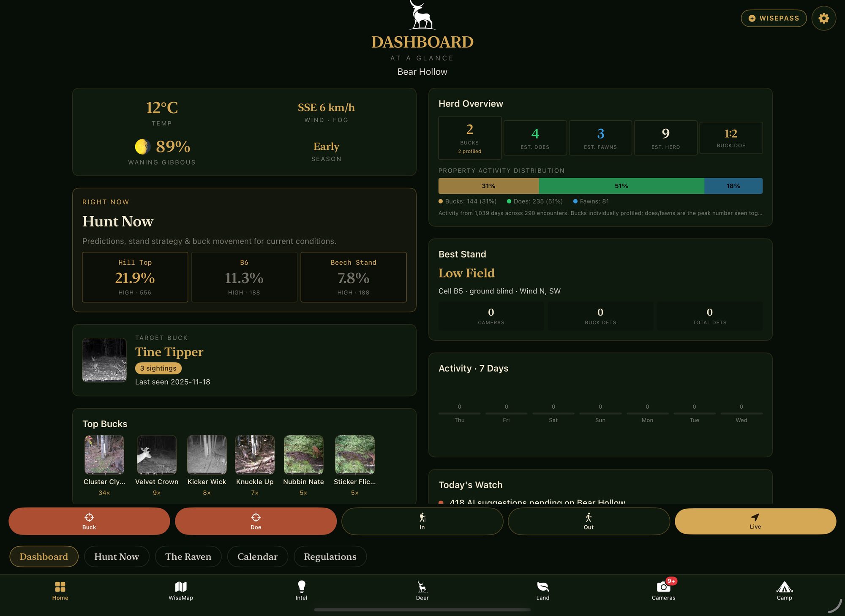Click the WISEPASS button
This screenshot has width=845, height=616.
[774, 18]
